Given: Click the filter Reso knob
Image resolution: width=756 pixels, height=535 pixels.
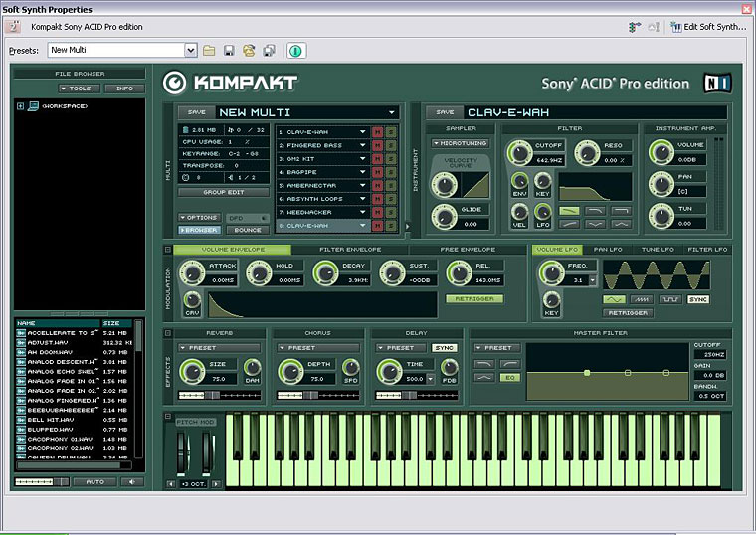Looking at the screenshot, I should point(587,153).
